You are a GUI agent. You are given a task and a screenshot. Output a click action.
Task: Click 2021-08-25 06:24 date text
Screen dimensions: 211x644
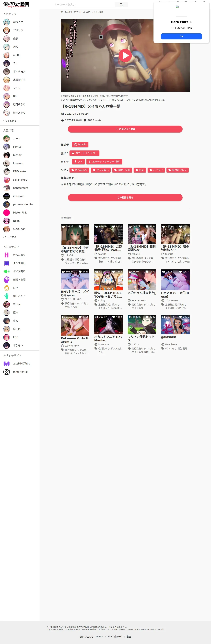pos(77,113)
